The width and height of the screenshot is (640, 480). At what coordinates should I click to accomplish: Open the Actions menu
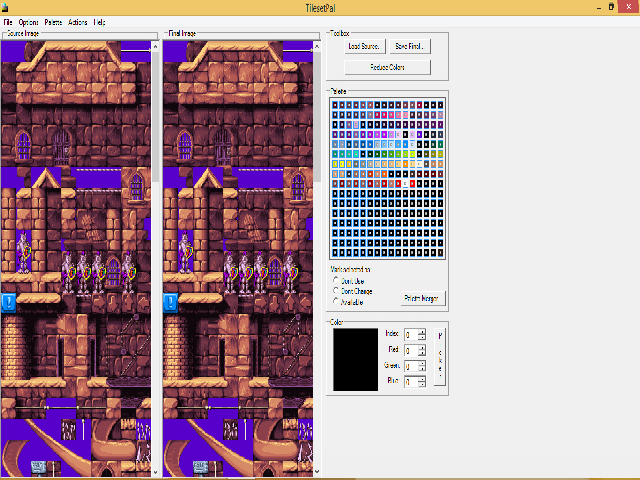tap(78, 22)
